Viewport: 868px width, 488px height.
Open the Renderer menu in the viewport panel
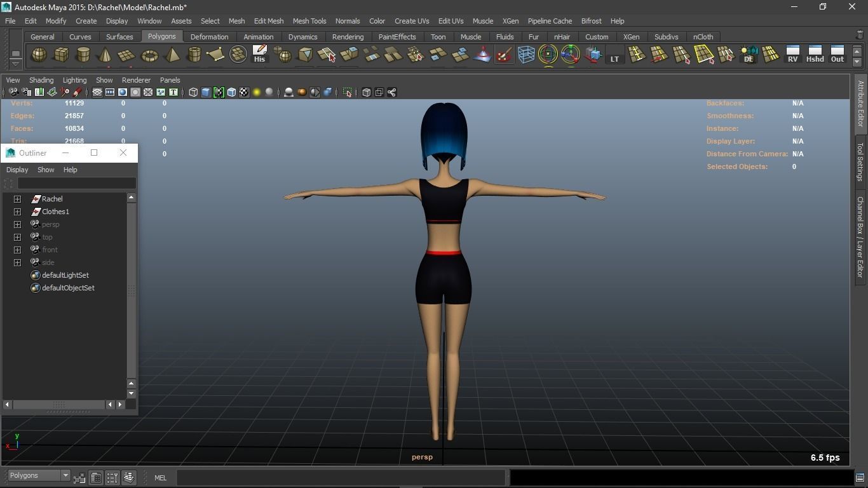coord(136,80)
